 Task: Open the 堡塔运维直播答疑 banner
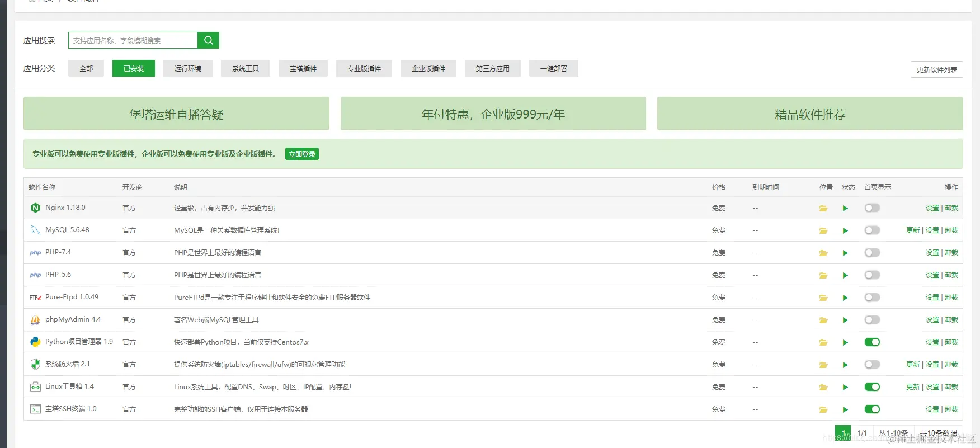click(x=176, y=114)
